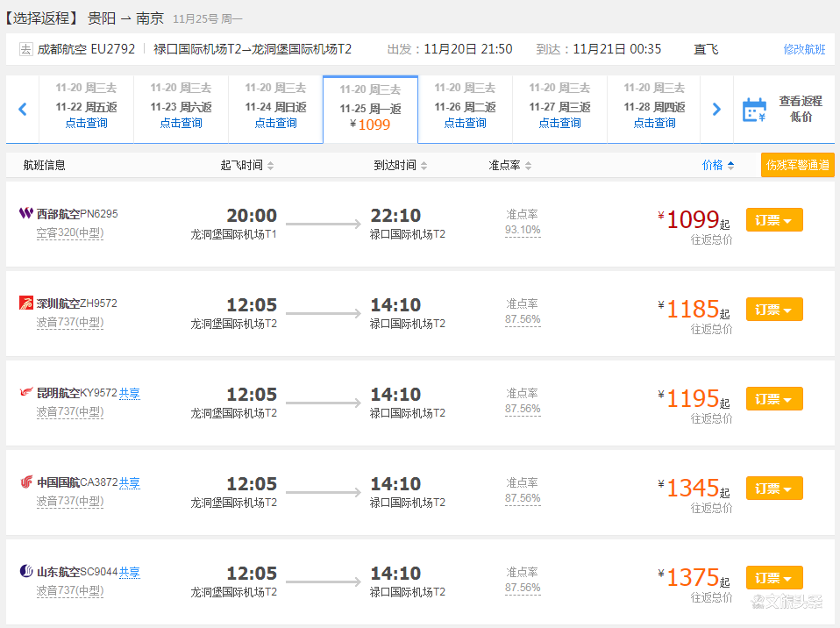
Task: Select the 11-27 Wednesday return date tab
Action: coord(559,110)
